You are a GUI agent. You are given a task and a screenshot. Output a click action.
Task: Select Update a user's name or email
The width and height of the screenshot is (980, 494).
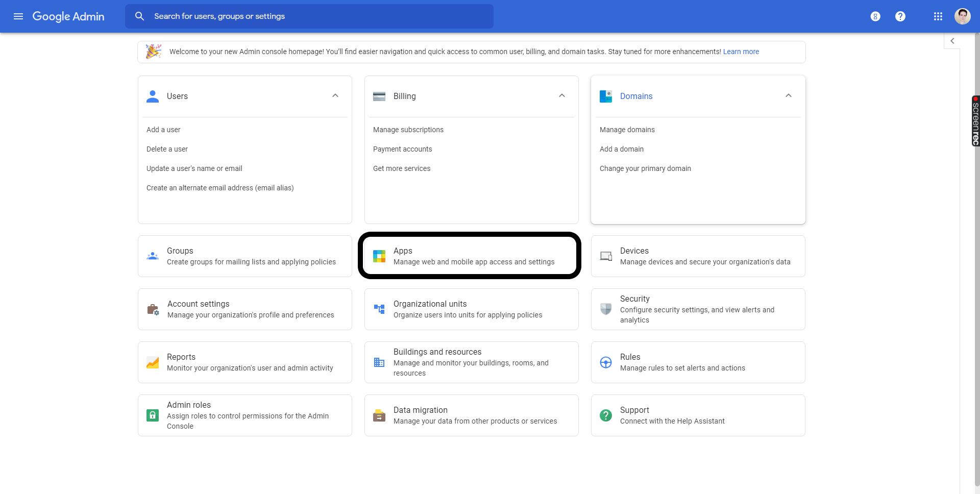(x=194, y=168)
